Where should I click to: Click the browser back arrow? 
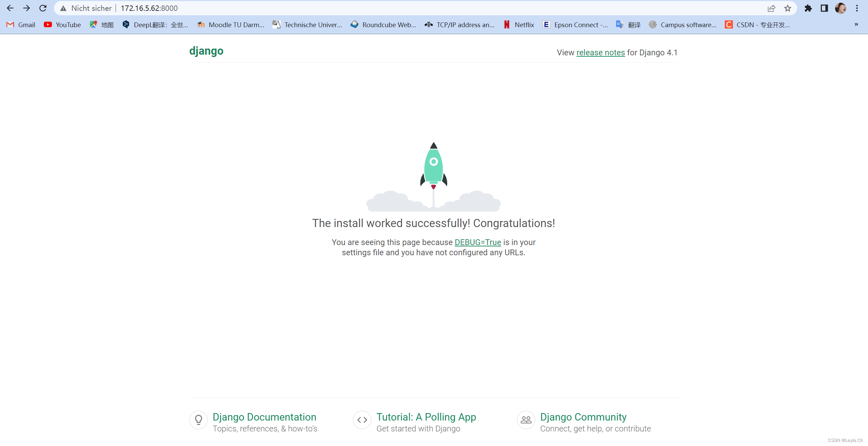pos(10,8)
